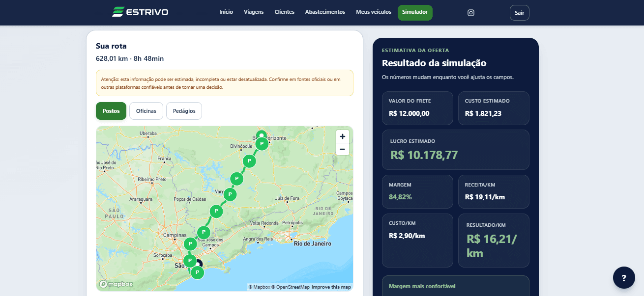Click the Resultado da simulação heading

pyautogui.click(x=434, y=63)
